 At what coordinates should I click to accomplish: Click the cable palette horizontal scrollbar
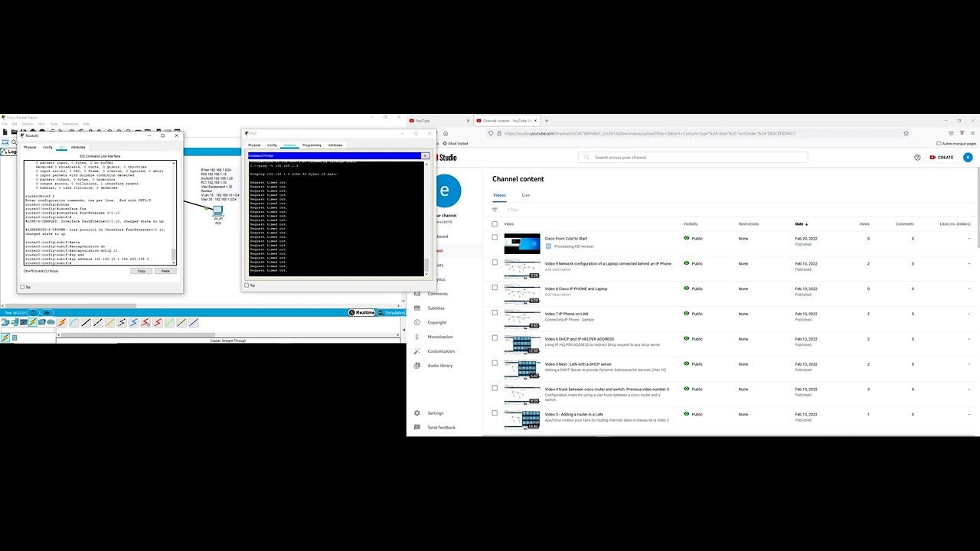(x=227, y=335)
